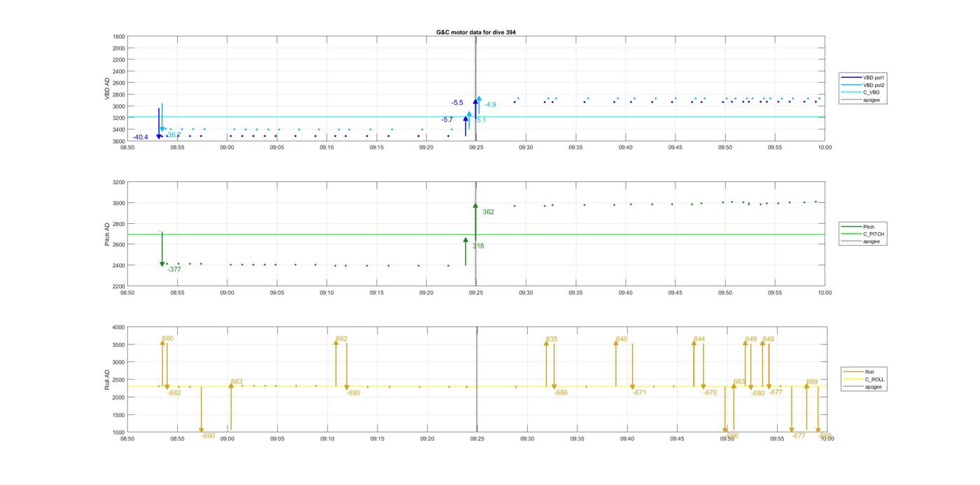Click the '-666' roll data label
This screenshot has height=485, width=980.
(561, 393)
